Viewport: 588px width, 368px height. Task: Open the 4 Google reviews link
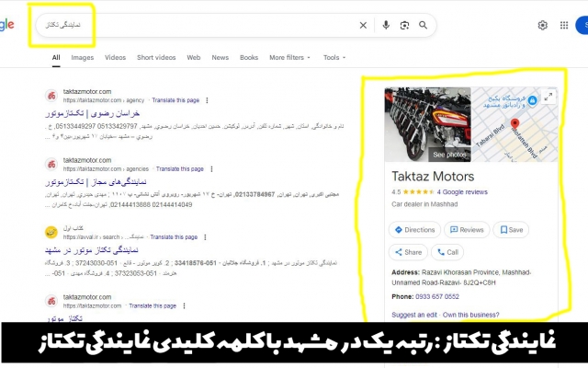coord(462,192)
